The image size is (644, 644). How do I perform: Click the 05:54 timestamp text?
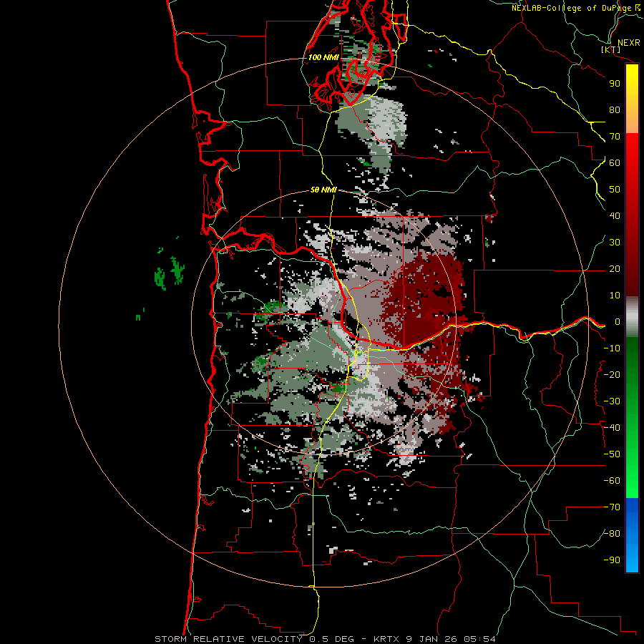(x=479, y=639)
